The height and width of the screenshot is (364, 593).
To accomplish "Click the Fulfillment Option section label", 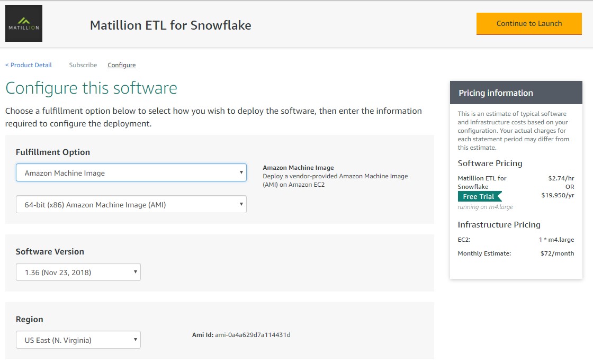I will tap(53, 152).
